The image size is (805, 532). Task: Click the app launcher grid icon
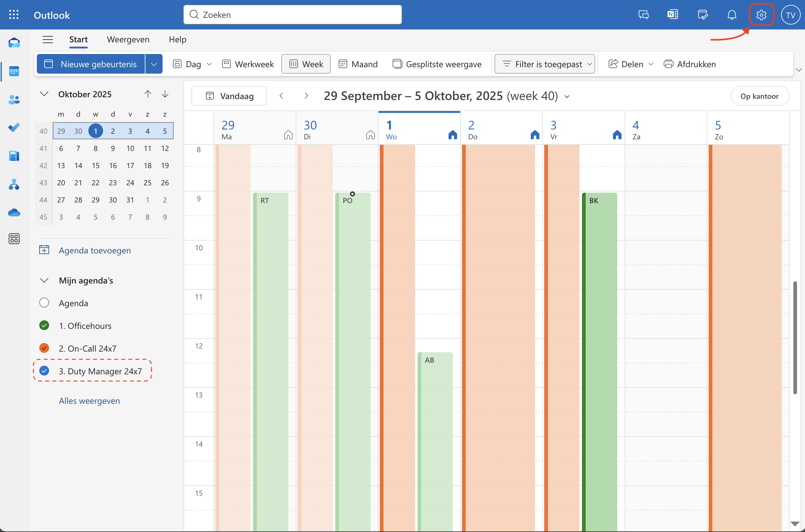14,15
